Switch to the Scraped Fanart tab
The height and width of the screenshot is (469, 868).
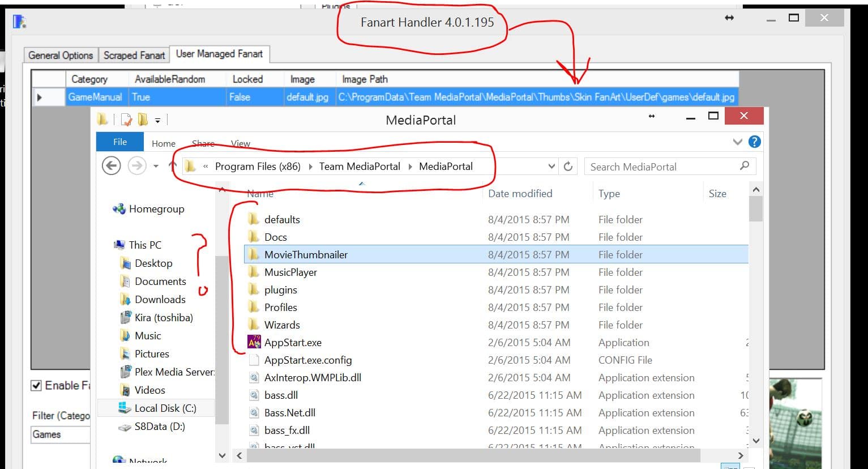click(x=134, y=55)
